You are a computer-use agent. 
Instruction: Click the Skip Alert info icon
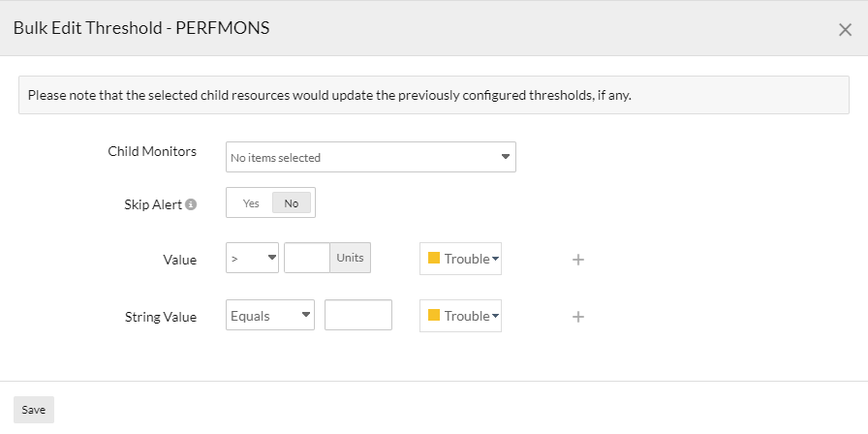[191, 204]
